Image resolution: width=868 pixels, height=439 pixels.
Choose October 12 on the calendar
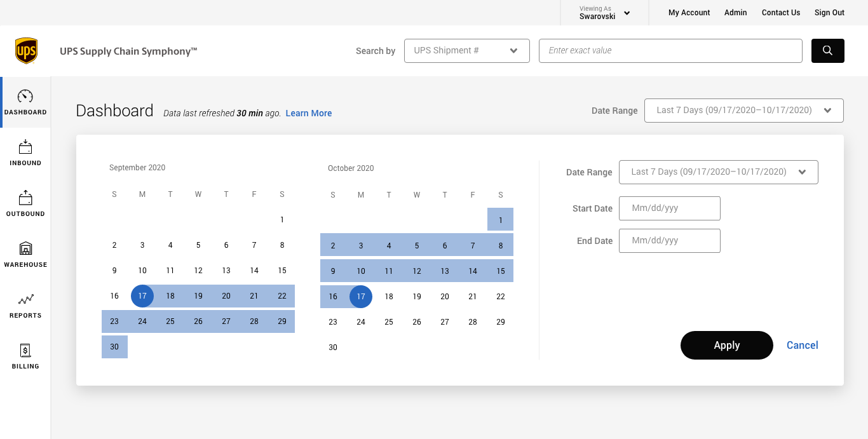417,271
